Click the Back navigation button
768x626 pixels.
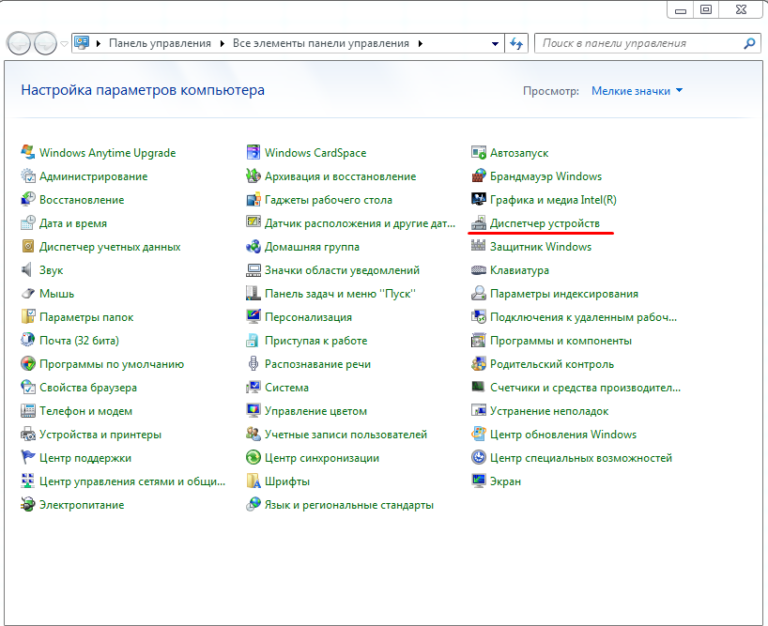coord(20,44)
